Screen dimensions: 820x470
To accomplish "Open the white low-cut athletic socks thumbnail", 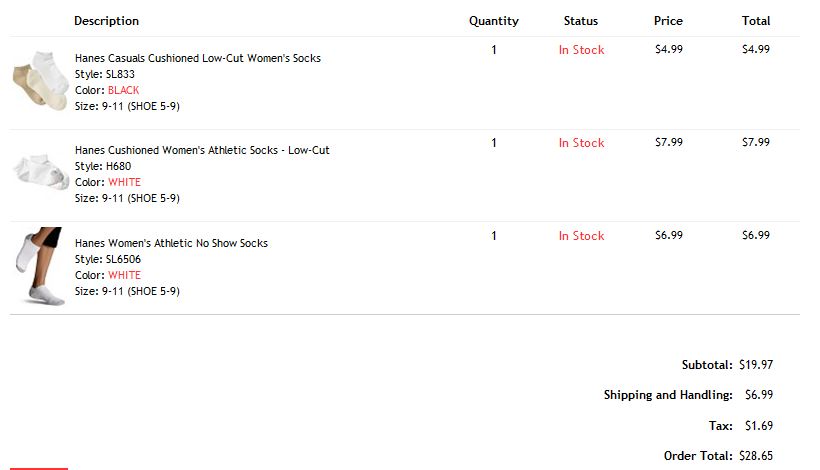I will pyautogui.click(x=41, y=171).
